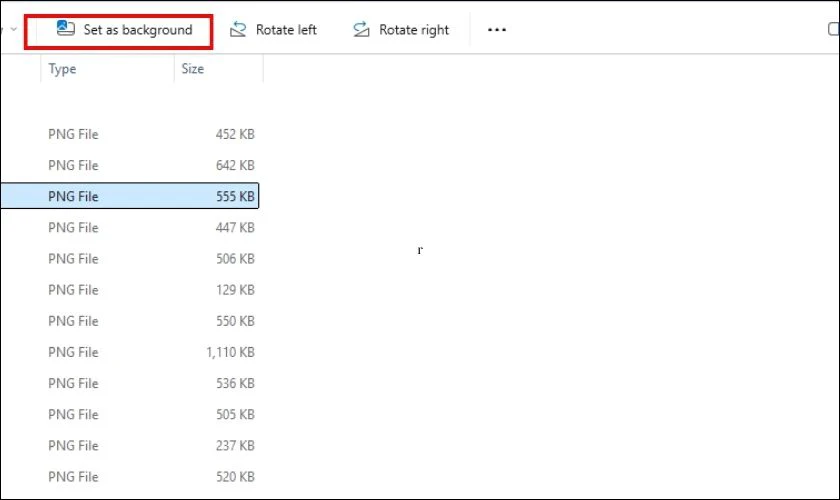Expand the chevron dropdown left of Set as background
This screenshot has height=500, width=840.
pyautogui.click(x=13, y=30)
